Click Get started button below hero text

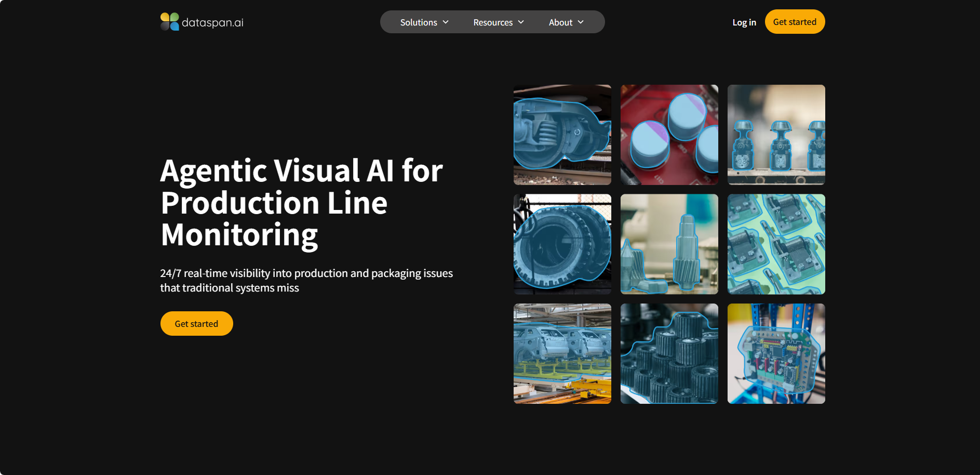(196, 324)
